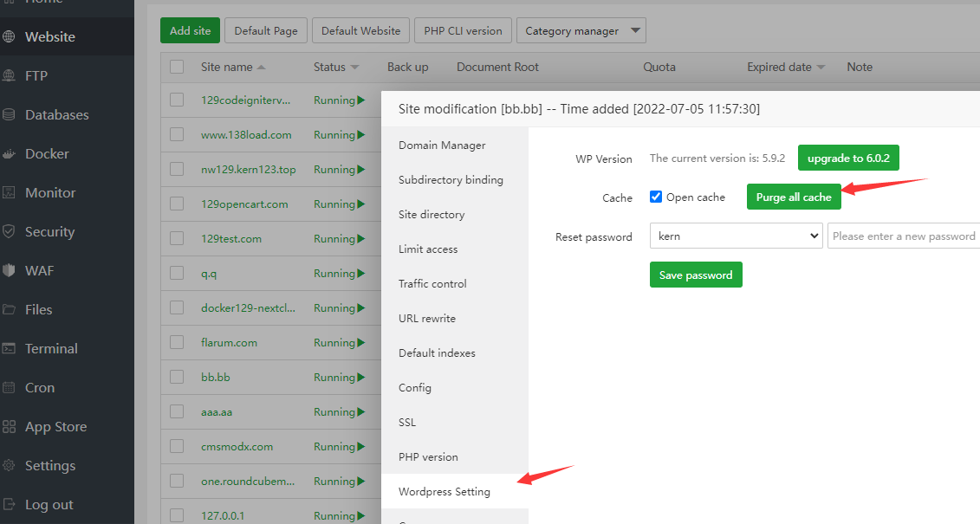This screenshot has height=524, width=980.
Task: Open the WAF section
Action: [36, 270]
